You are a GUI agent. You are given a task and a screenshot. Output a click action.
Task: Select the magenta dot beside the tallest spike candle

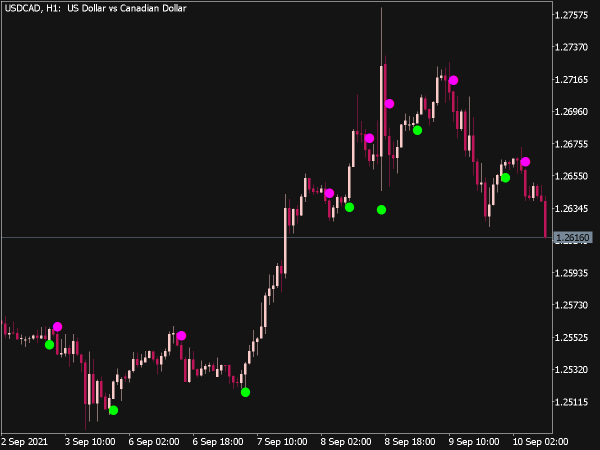tap(390, 104)
